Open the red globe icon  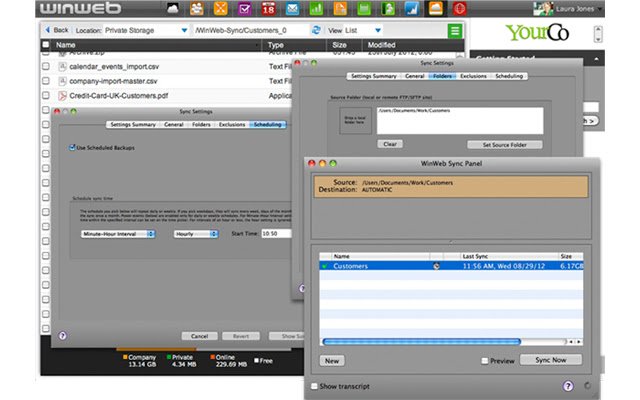click(459, 8)
